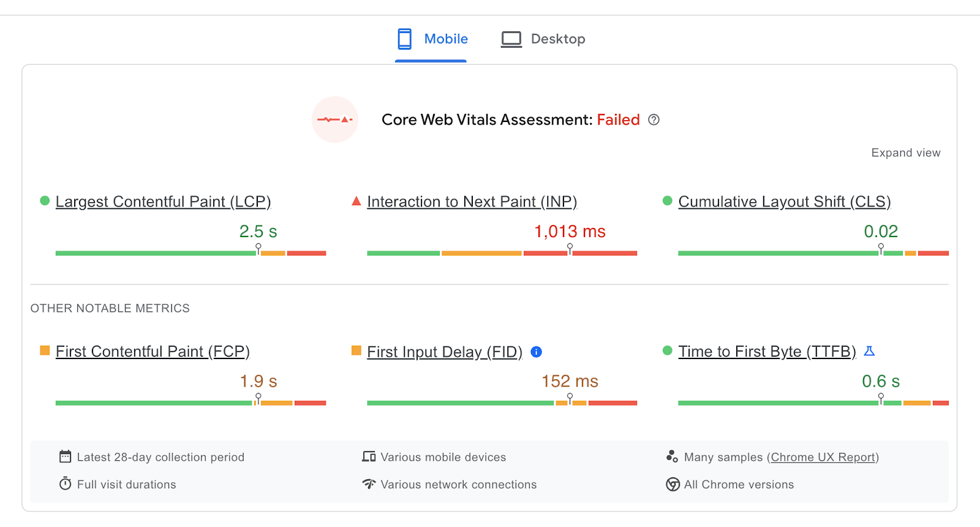
Task: Click the INP distribution bar
Action: 502,253
